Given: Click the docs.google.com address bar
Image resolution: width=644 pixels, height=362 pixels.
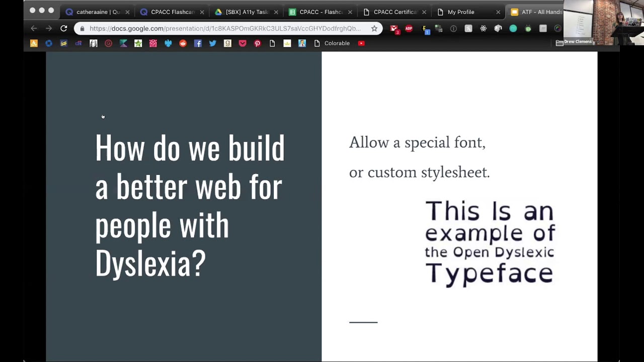Looking at the screenshot, I should click(224, 29).
